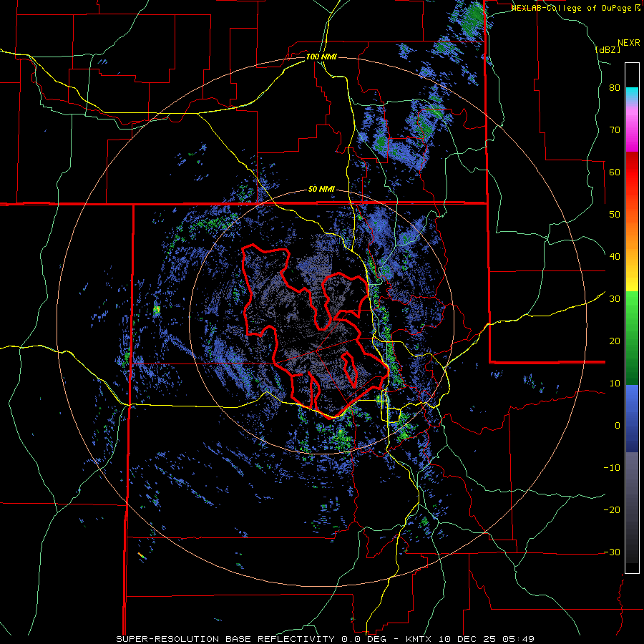Click the 40 dBZ value on the scale

615,257
